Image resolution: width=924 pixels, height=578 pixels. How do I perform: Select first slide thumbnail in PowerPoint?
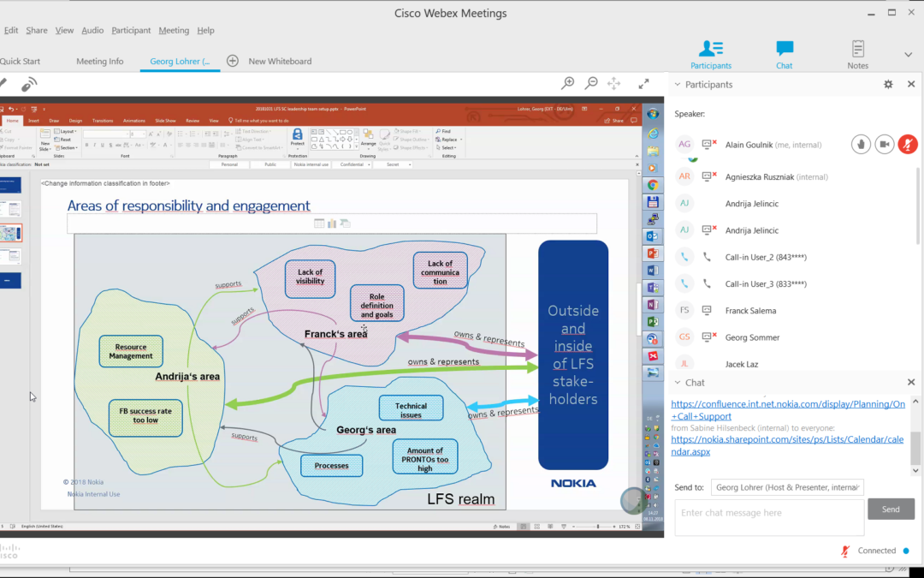click(10, 185)
